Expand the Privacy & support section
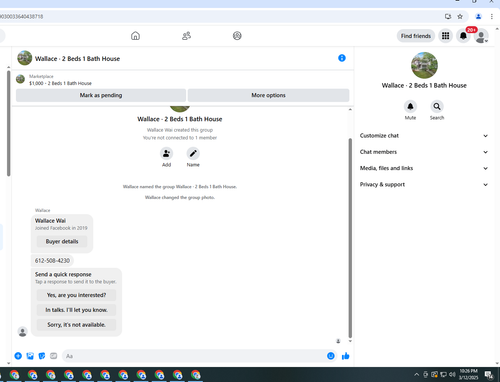This screenshot has width=500, height=382. pyautogui.click(x=424, y=185)
